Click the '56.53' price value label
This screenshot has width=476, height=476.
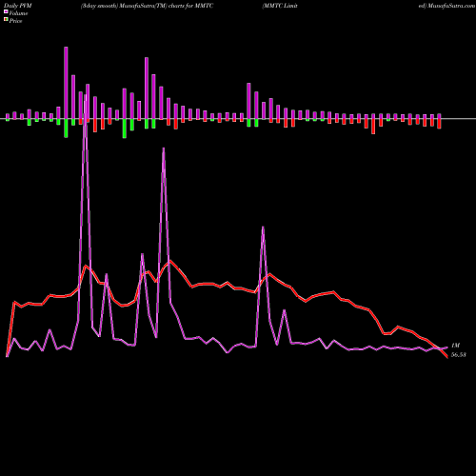459,355
